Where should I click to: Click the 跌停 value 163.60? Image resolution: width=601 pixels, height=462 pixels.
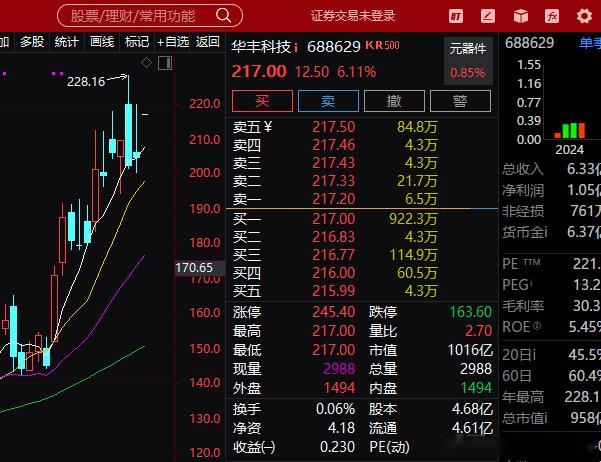pyautogui.click(x=471, y=312)
